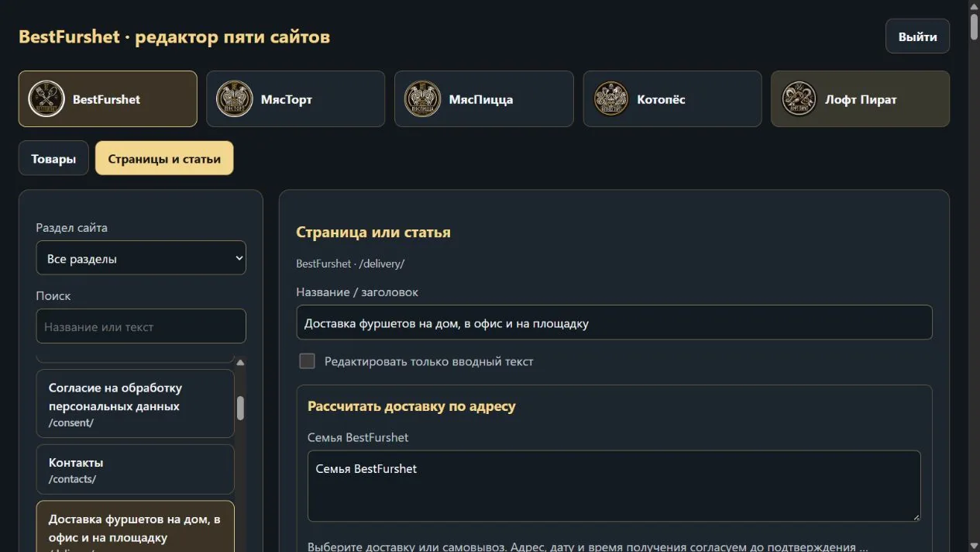Viewport: 980px width, 552px height.
Task: Open the Товары tab
Action: (x=53, y=158)
